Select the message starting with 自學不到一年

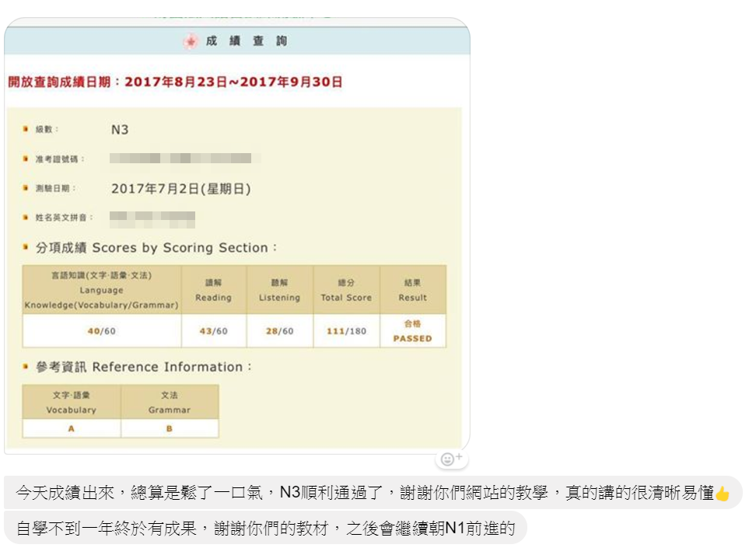pos(265,529)
